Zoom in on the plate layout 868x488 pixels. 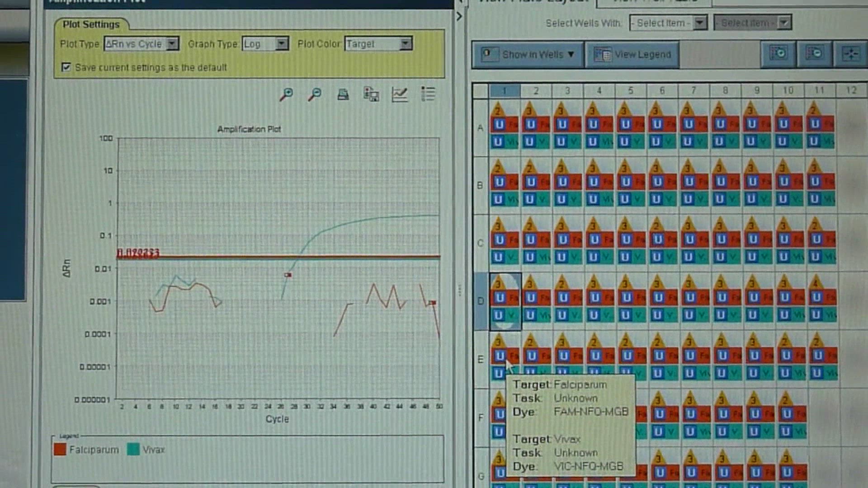778,54
